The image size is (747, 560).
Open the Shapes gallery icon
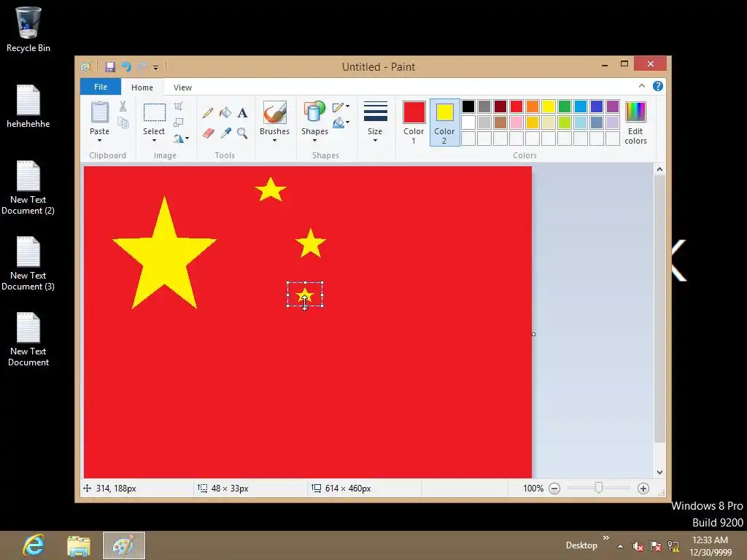pos(314,112)
